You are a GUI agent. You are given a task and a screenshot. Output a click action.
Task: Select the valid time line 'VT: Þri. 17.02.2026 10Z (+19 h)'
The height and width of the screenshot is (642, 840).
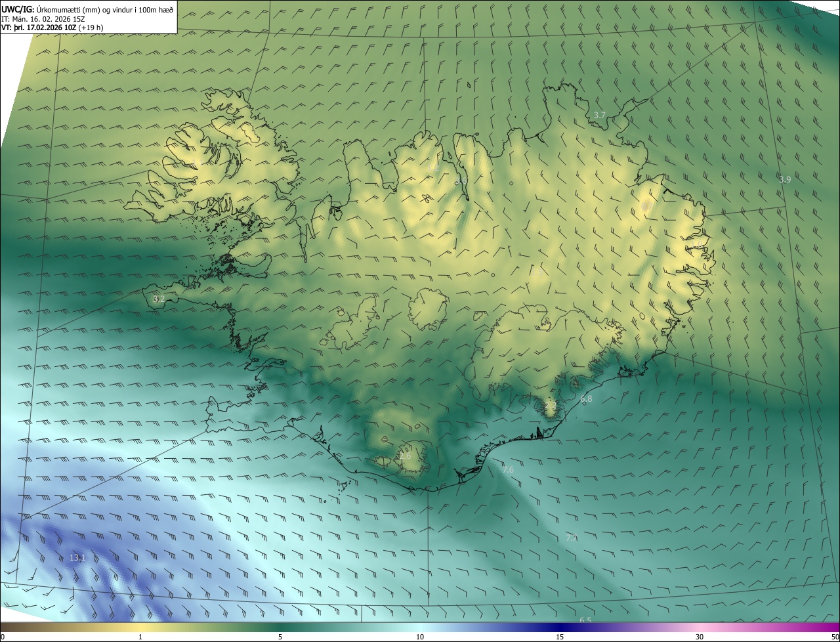(52, 28)
